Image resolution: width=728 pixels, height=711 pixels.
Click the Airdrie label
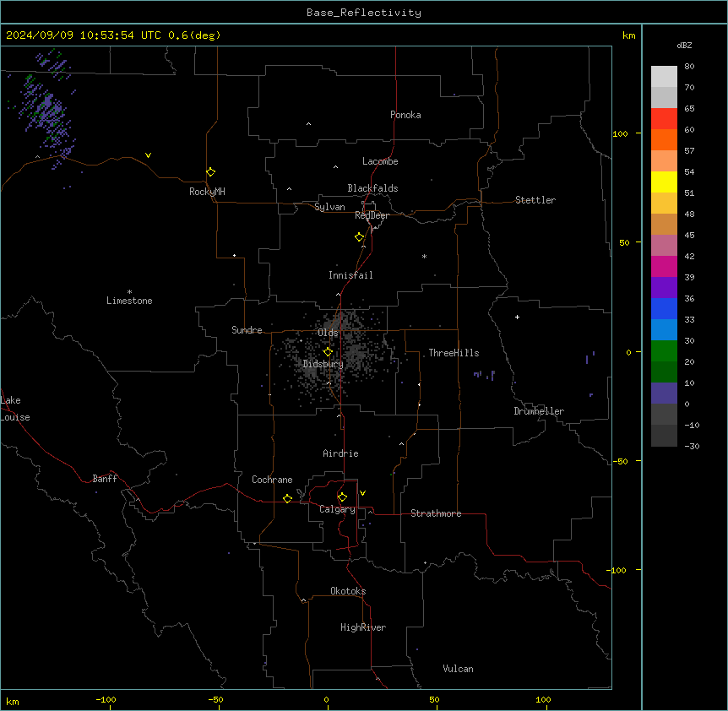pyautogui.click(x=341, y=453)
